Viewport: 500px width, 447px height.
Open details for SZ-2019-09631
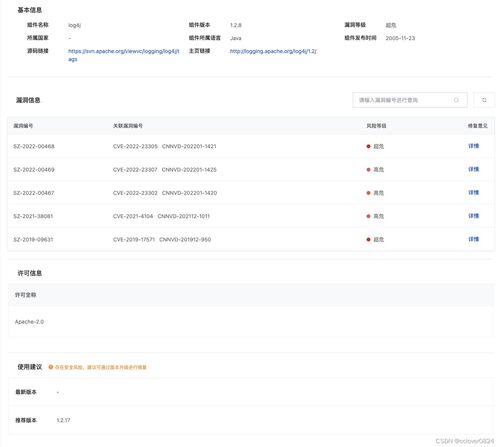pos(473,239)
